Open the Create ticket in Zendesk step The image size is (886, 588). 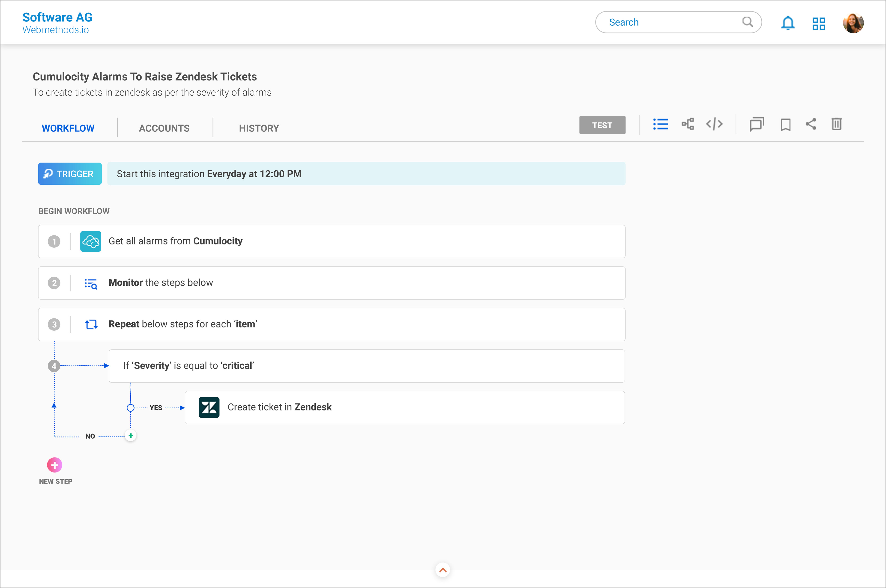(405, 408)
